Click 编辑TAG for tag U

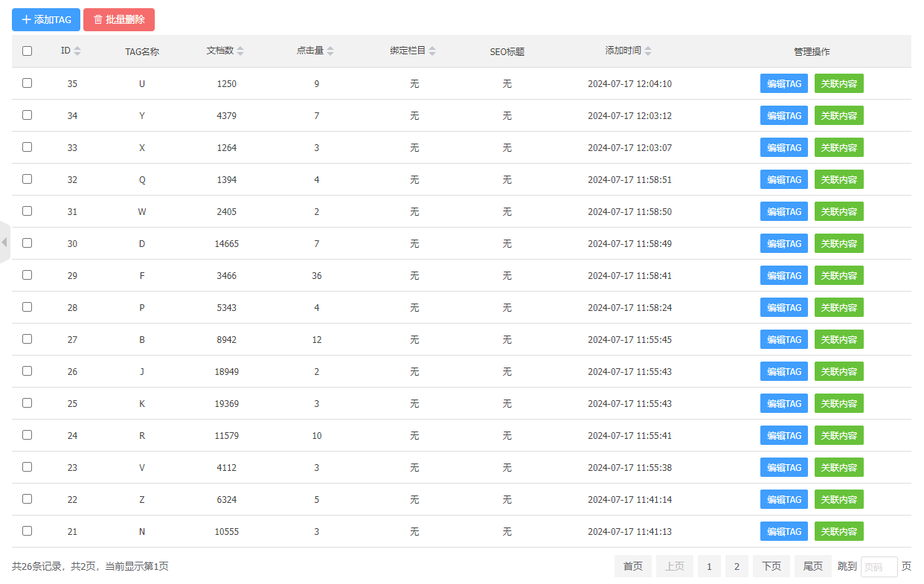[783, 84]
